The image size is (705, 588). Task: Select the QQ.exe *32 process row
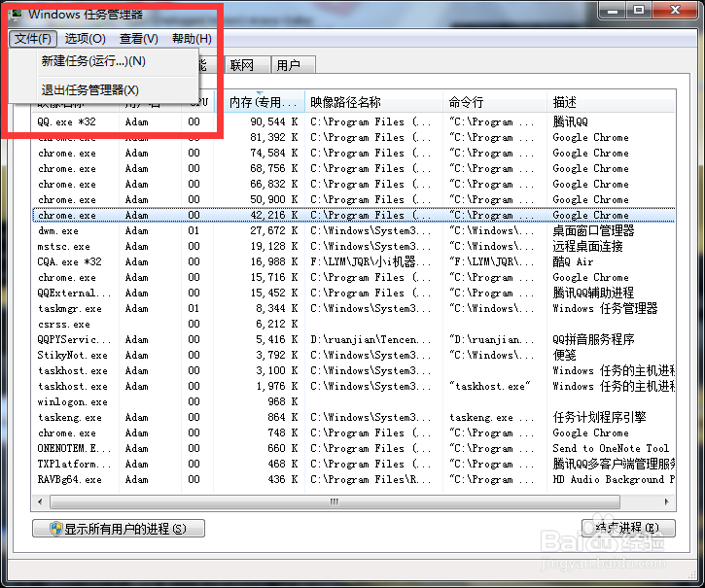[x=353, y=121]
